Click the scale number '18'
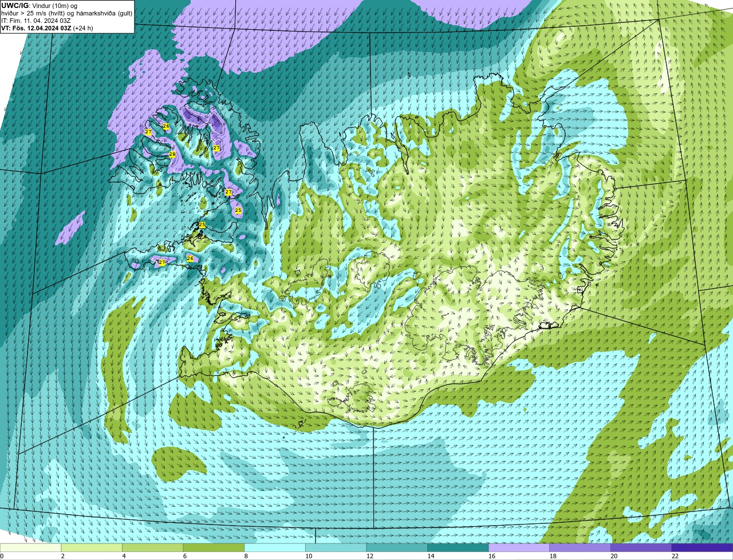The width and height of the screenshot is (733, 560). pyautogui.click(x=553, y=556)
